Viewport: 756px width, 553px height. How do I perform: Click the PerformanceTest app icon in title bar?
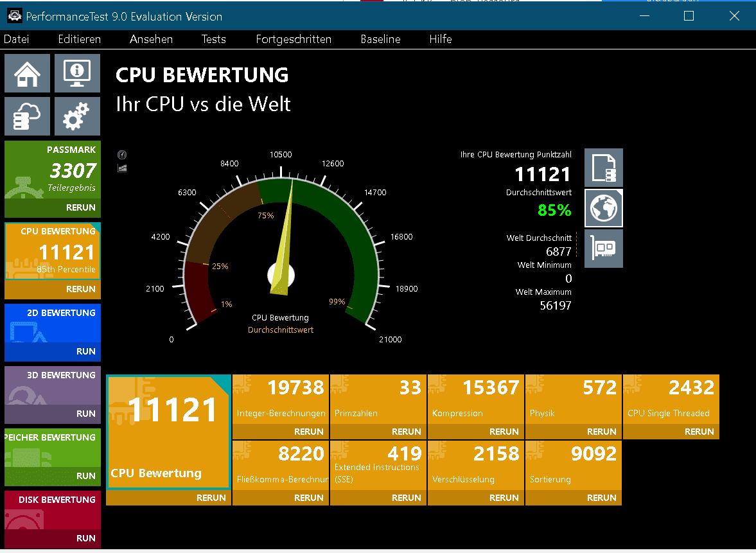[15, 16]
